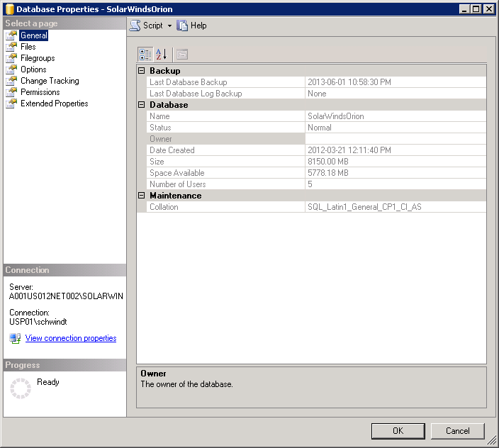Screen dimensions: 499x448
Task: Collapse the Backup section
Action: point(142,71)
